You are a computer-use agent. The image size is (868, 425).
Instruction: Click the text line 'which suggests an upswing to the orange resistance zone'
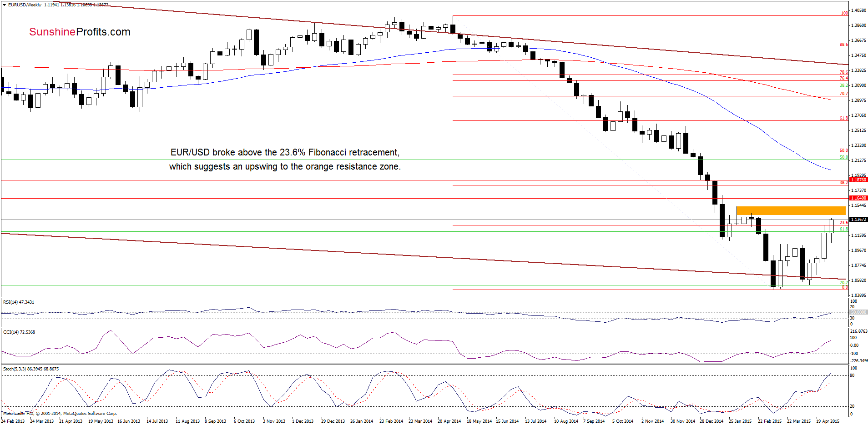click(285, 166)
